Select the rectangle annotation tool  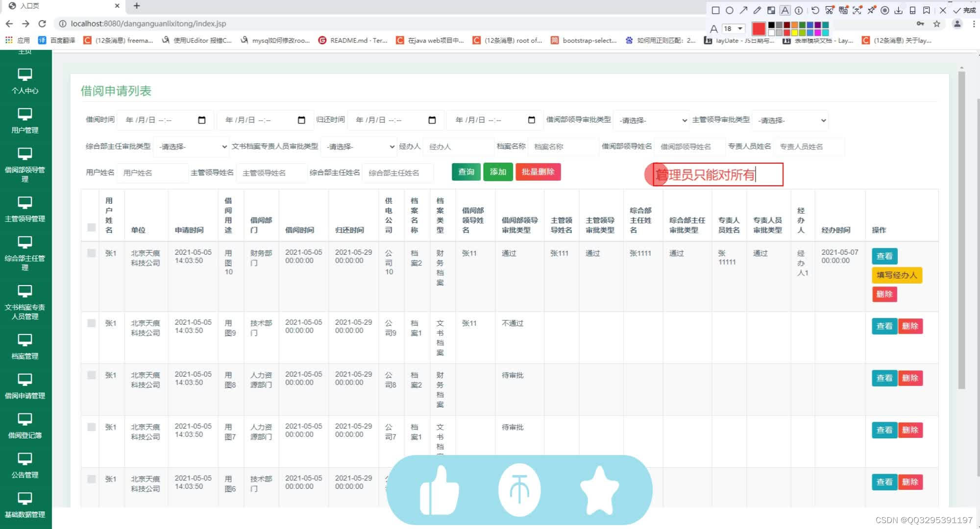point(715,10)
